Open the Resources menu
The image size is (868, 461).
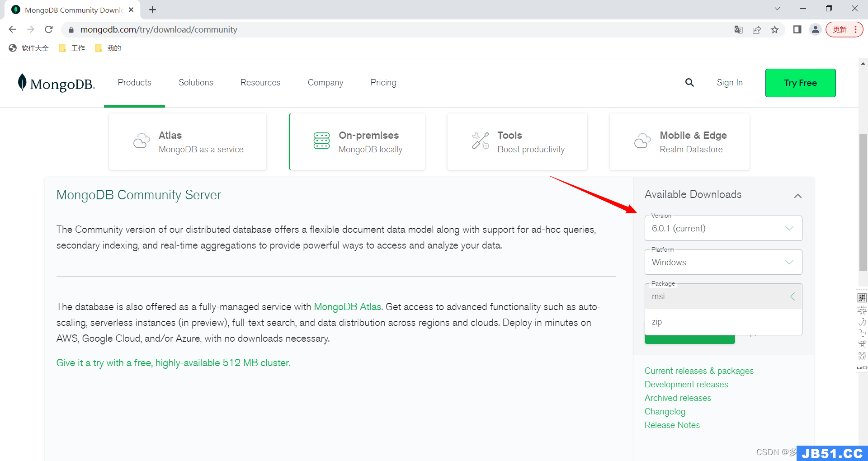click(x=260, y=83)
